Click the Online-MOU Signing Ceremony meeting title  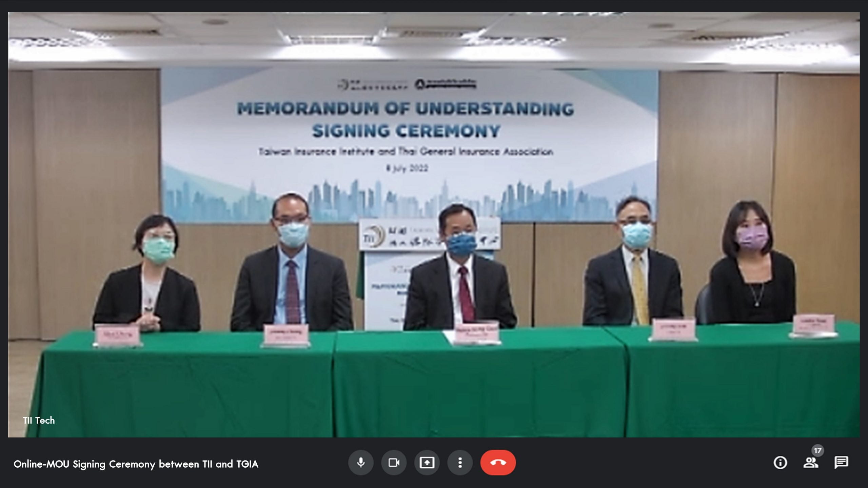pos(136,464)
